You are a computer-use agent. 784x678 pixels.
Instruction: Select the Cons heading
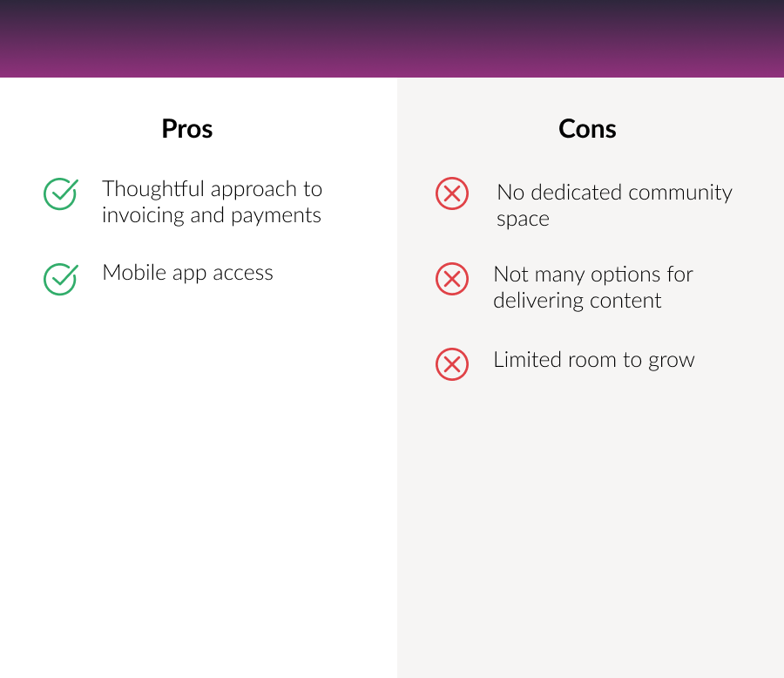(x=587, y=129)
